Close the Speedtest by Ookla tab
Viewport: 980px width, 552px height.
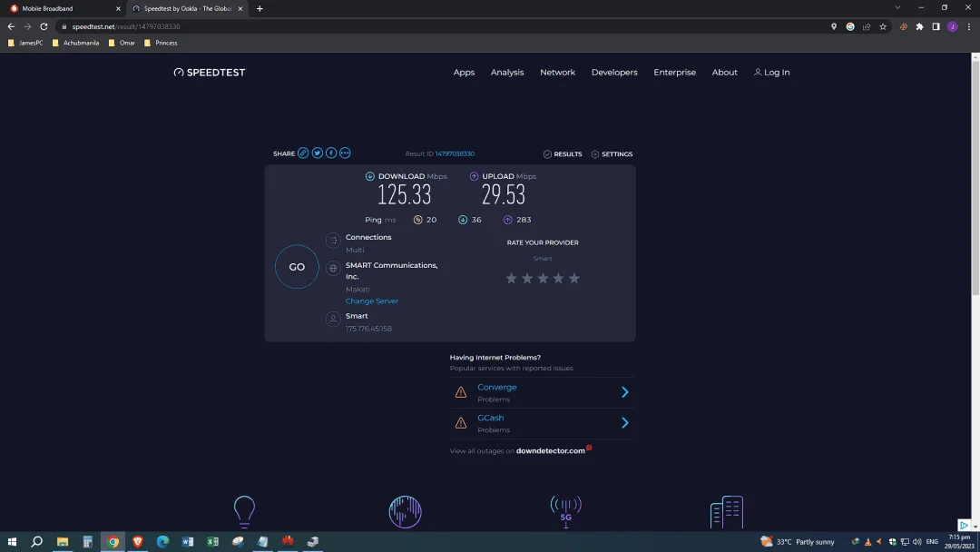point(240,9)
